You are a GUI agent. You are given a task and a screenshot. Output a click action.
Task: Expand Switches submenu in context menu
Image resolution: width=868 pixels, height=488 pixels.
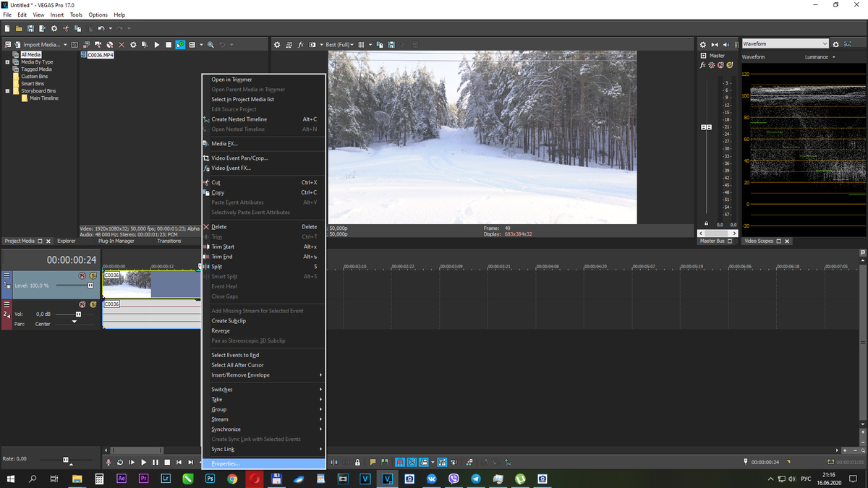click(x=263, y=390)
